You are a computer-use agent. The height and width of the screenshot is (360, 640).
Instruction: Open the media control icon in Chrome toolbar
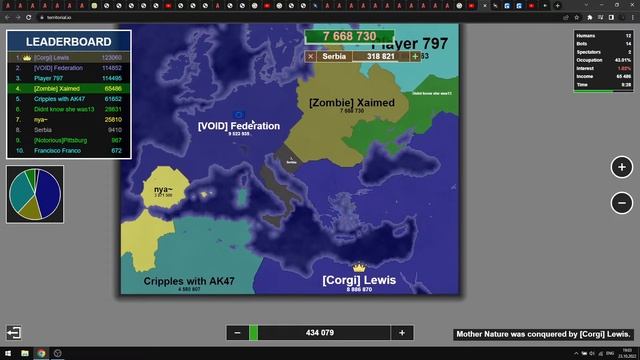click(x=600, y=18)
